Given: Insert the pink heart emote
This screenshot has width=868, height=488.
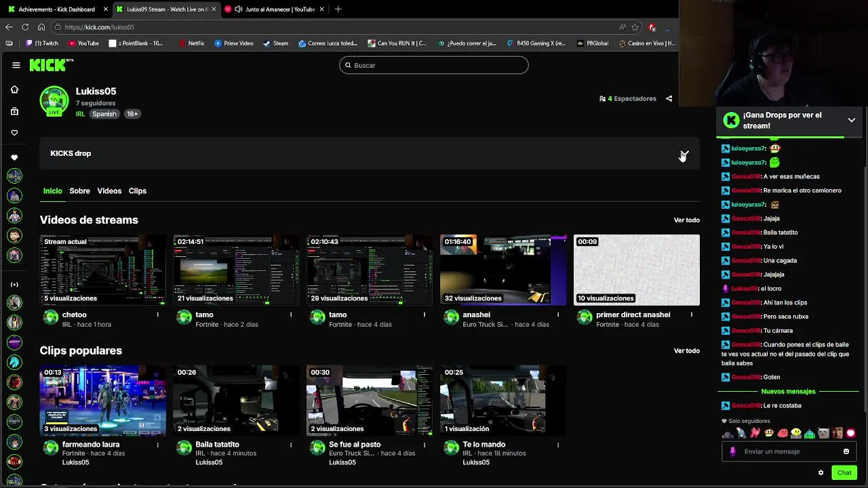Looking at the screenshot, I should click(850, 433).
